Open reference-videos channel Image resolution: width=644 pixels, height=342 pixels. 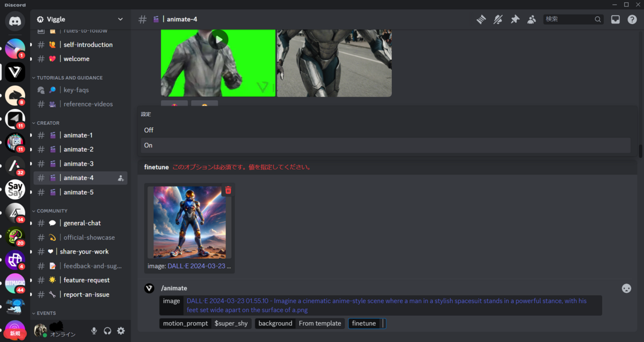(x=80, y=104)
